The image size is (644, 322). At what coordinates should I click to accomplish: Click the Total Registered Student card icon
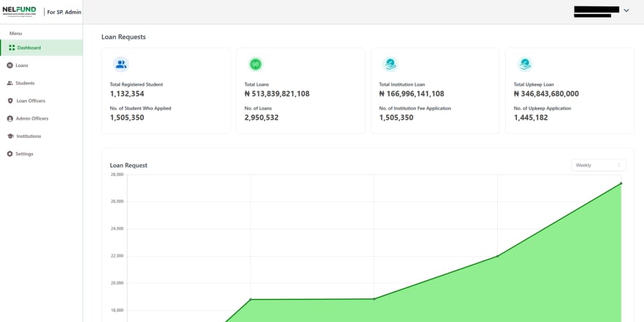point(121,64)
